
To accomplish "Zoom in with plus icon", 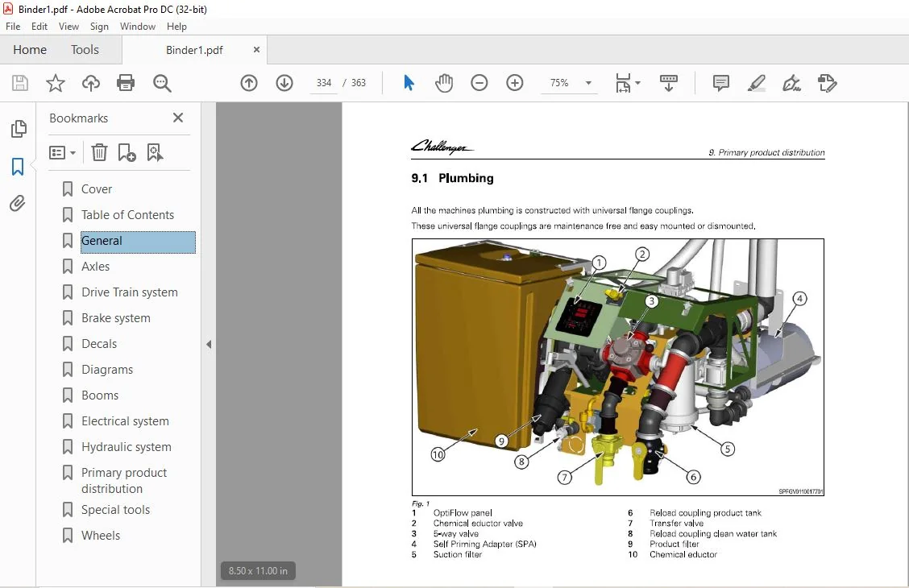I will click(515, 83).
